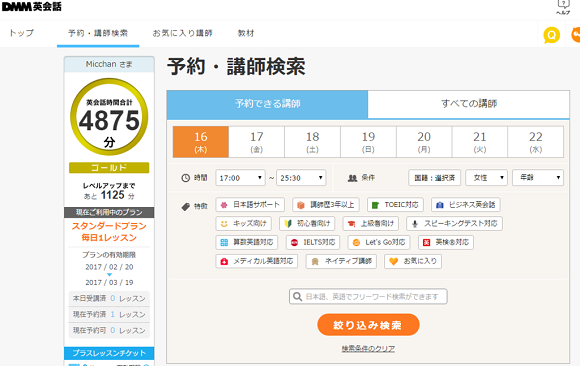Click the ゴールド rank label
The width and height of the screenshot is (580, 366).
tap(109, 168)
